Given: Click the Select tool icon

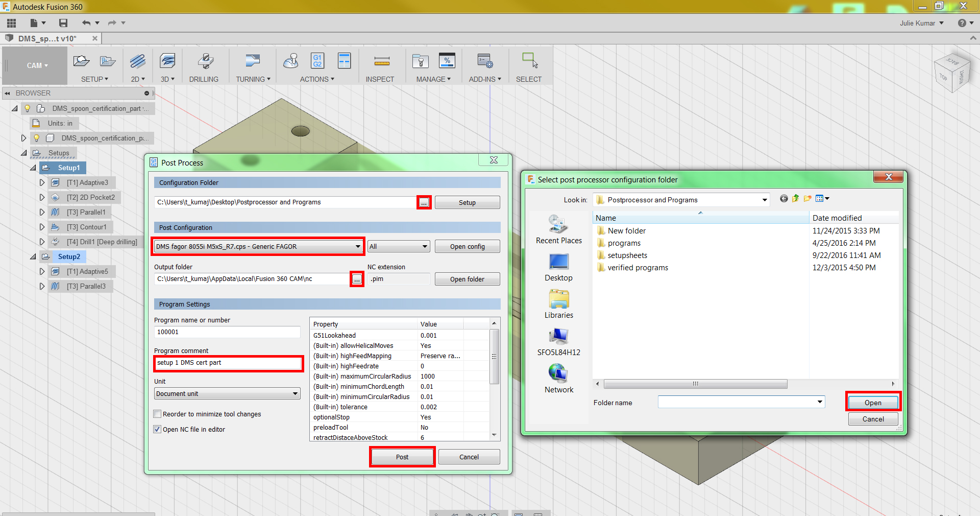Looking at the screenshot, I should point(530,60).
